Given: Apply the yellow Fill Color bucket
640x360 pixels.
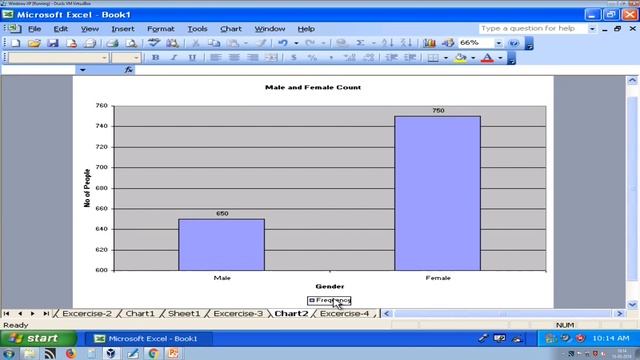Looking at the screenshot, I should (461, 58).
